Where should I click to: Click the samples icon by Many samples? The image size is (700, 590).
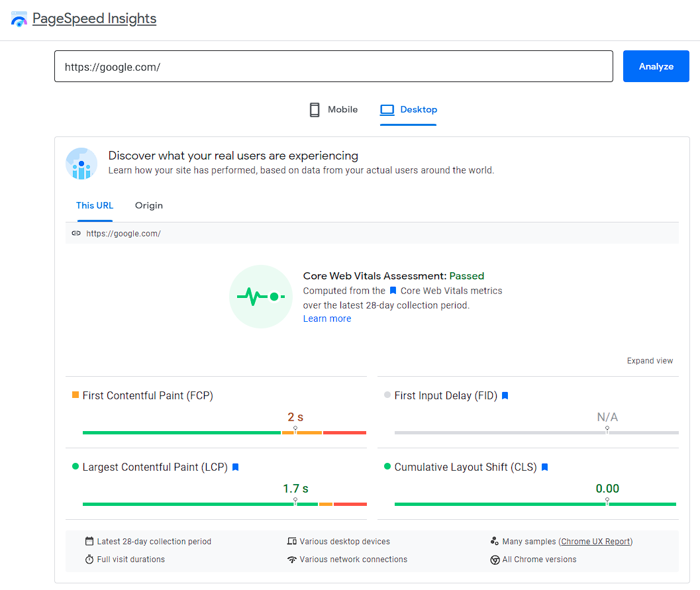click(494, 541)
